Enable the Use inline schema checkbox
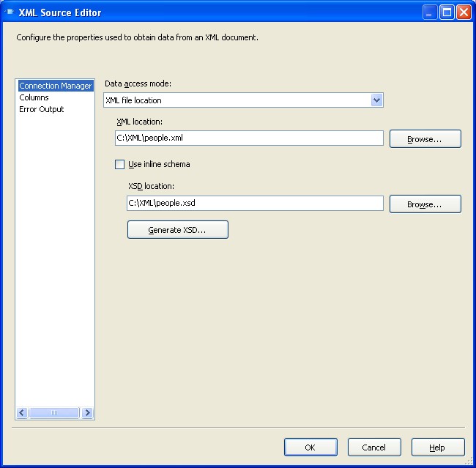476x468 pixels. tap(120, 165)
